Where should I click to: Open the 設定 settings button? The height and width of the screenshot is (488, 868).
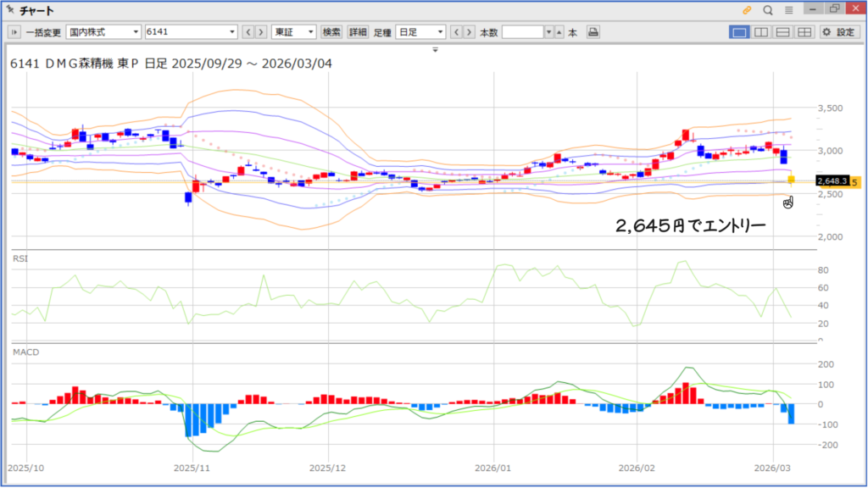pyautogui.click(x=839, y=32)
